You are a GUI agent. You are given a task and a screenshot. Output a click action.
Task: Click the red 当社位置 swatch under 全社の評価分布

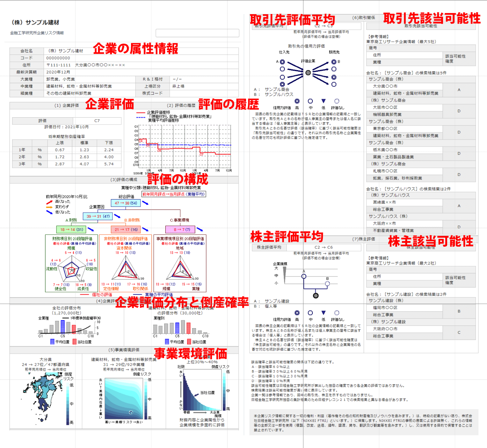coord(75,342)
